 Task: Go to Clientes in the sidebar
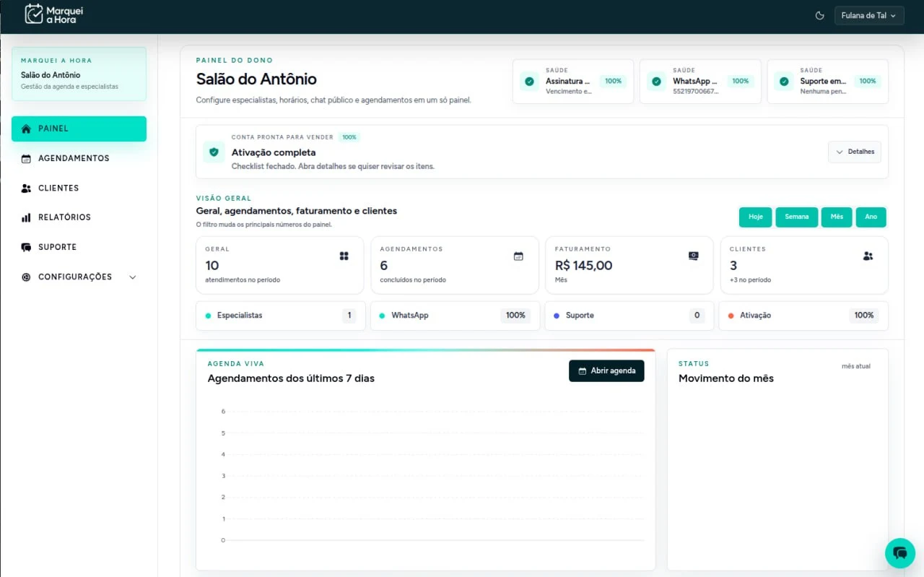click(79, 188)
